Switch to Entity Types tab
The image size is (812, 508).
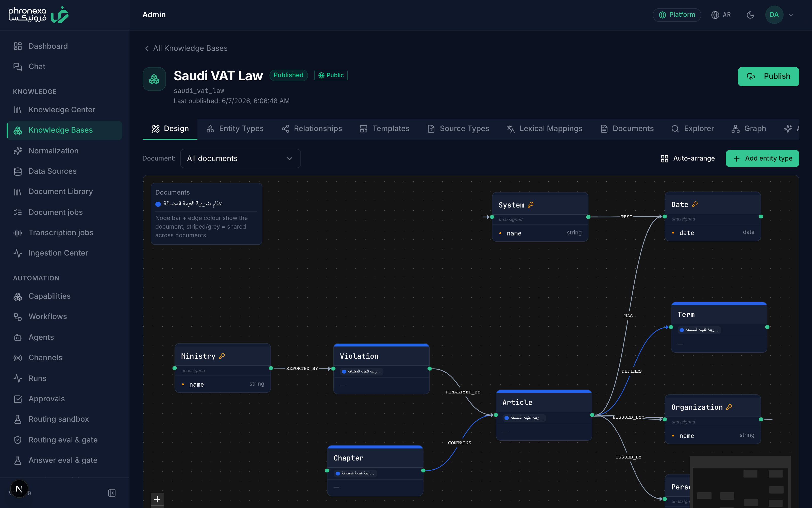(x=235, y=129)
